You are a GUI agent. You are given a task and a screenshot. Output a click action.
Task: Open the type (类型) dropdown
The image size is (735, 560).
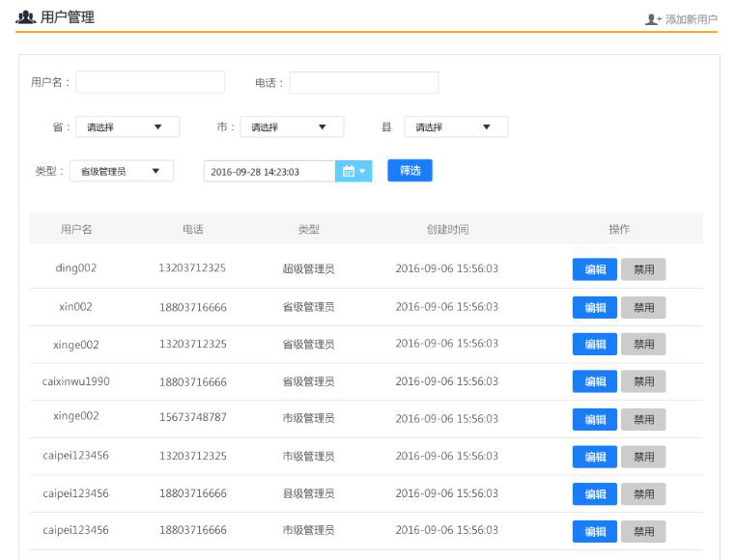pyautogui.click(x=122, y=172)
